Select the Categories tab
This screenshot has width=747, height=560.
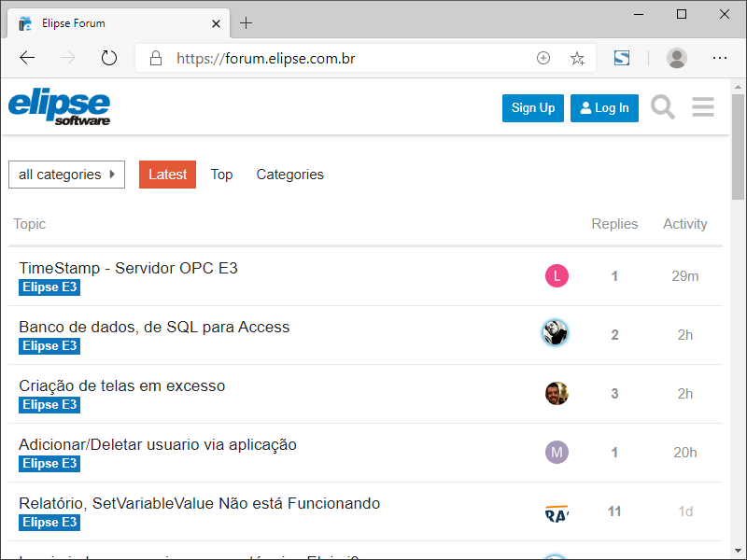click(289, 175)
